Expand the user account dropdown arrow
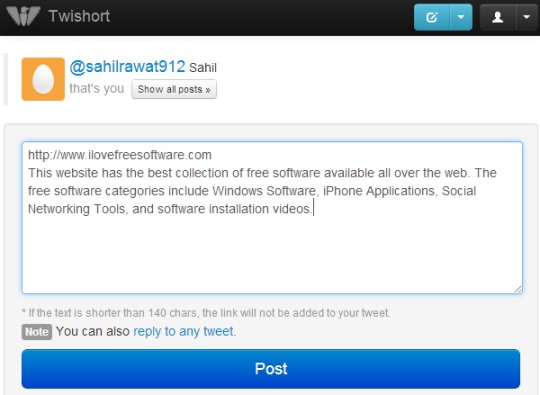The height and width of the screenshot is (395, 540). [527, 17]
